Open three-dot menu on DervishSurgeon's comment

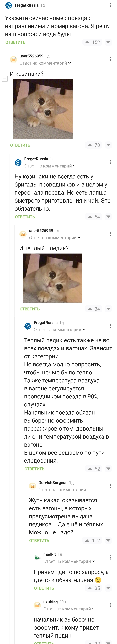pos(110,486)
